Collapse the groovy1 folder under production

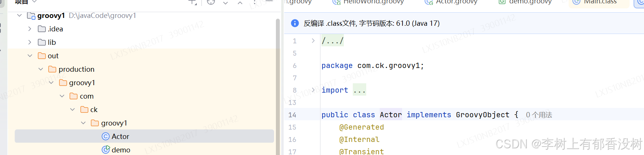coord(51,83)
